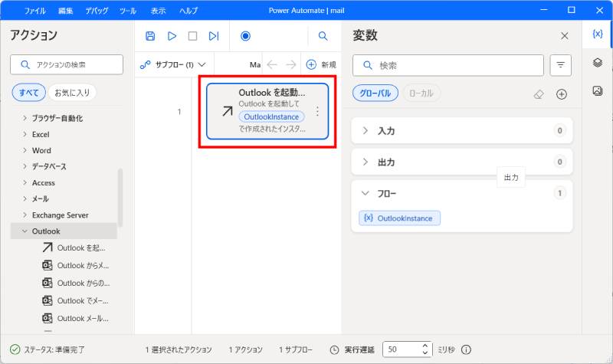Increase the run delay with the up arrow
Image resolution: width=613 pixels, height=364 pixels.
[425, 346]
